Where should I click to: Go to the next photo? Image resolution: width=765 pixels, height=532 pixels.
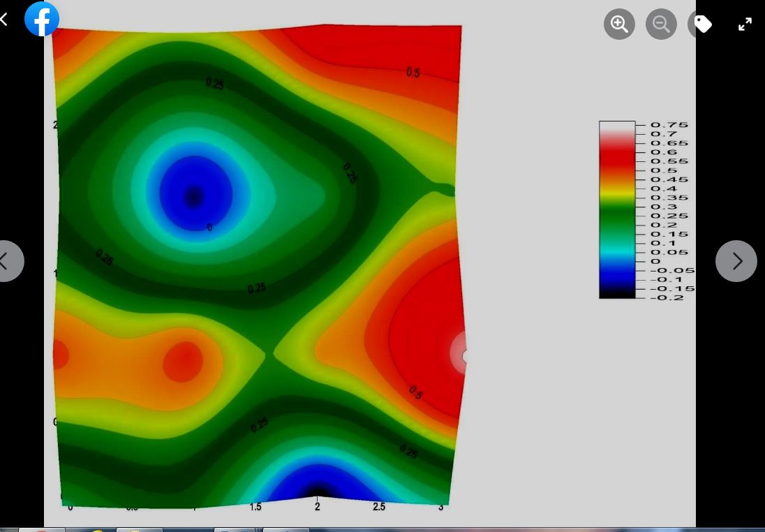point(736,261)
